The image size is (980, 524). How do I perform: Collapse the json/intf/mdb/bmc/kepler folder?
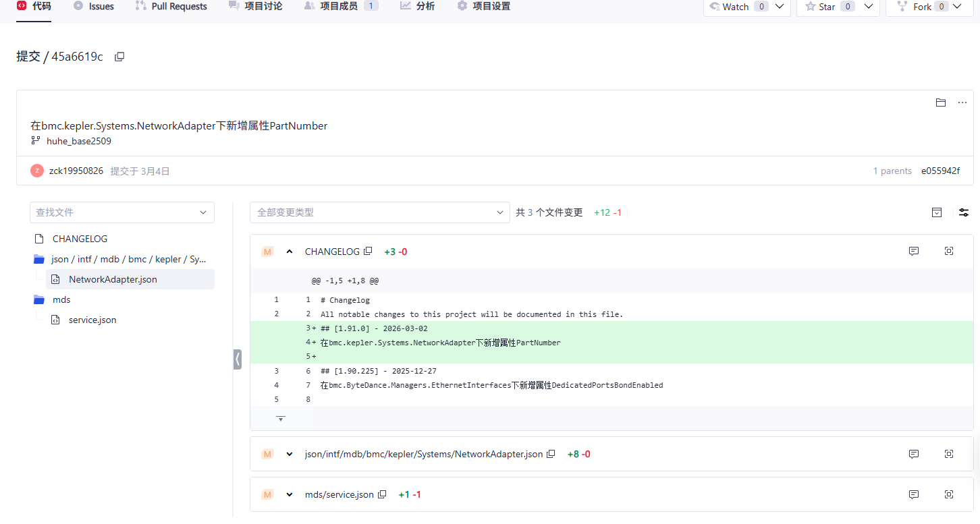39,259
